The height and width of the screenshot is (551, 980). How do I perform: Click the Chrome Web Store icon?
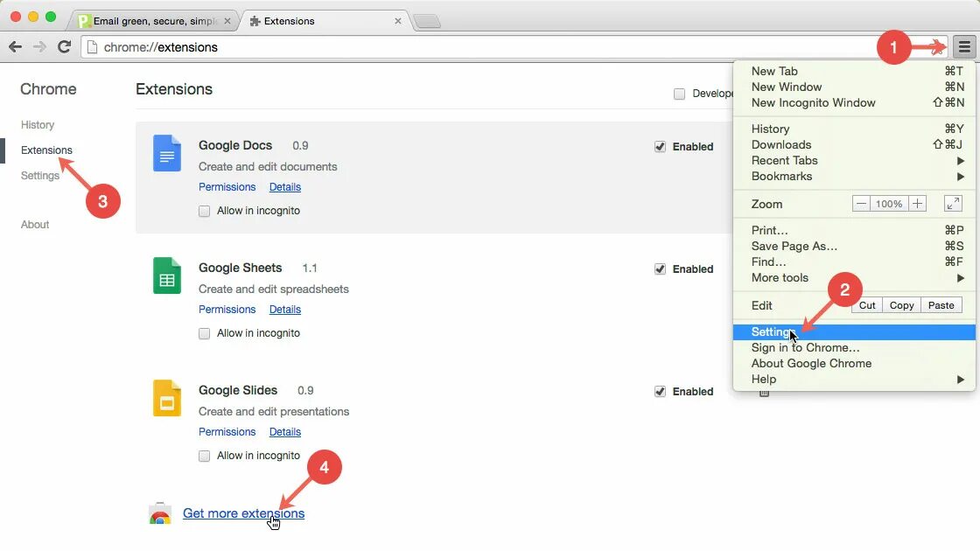pyautogui.click(x=161, y=513)
